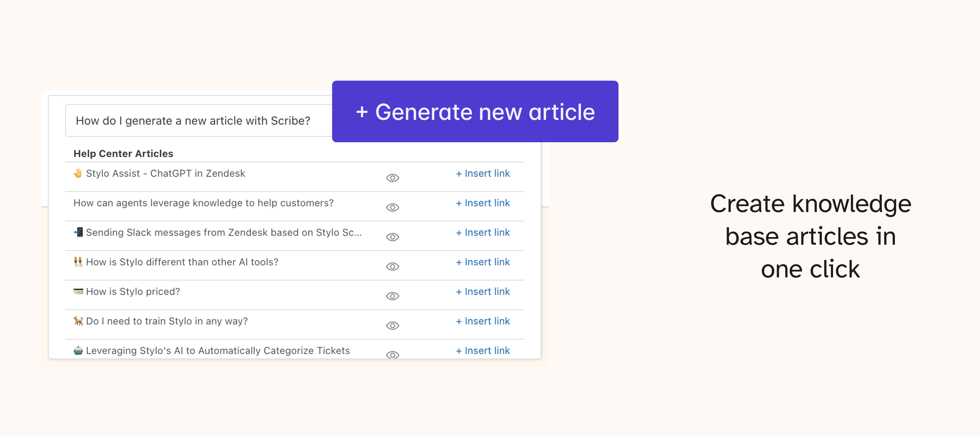Insert link for Categorize Tickets article
The image size is (980, 436).
[x=483, y=351]
